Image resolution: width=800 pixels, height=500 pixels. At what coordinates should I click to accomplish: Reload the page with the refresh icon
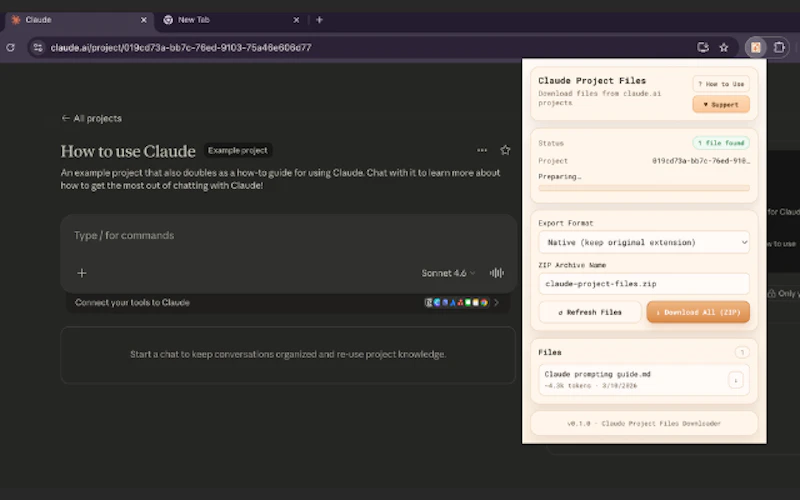(10, 47)
